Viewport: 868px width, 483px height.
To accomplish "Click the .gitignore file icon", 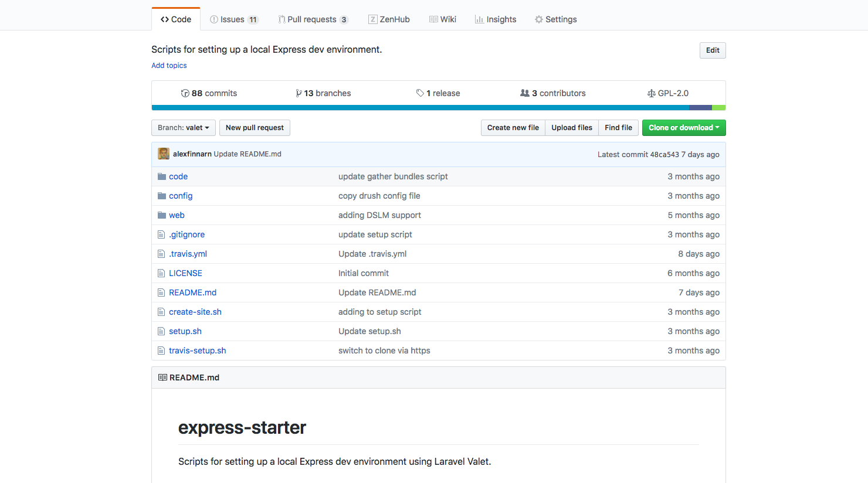I will [161, 234].
